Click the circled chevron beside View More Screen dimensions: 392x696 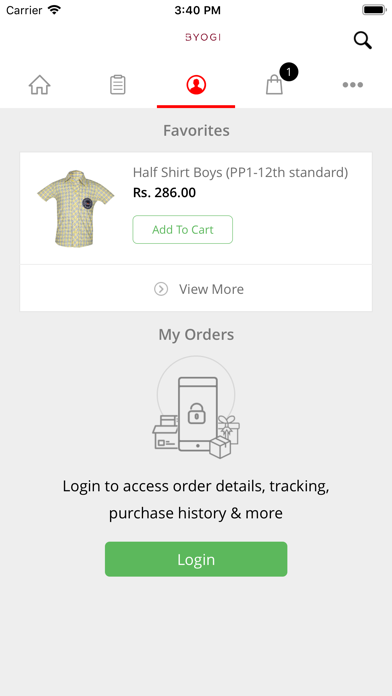[x=161, y=289]
